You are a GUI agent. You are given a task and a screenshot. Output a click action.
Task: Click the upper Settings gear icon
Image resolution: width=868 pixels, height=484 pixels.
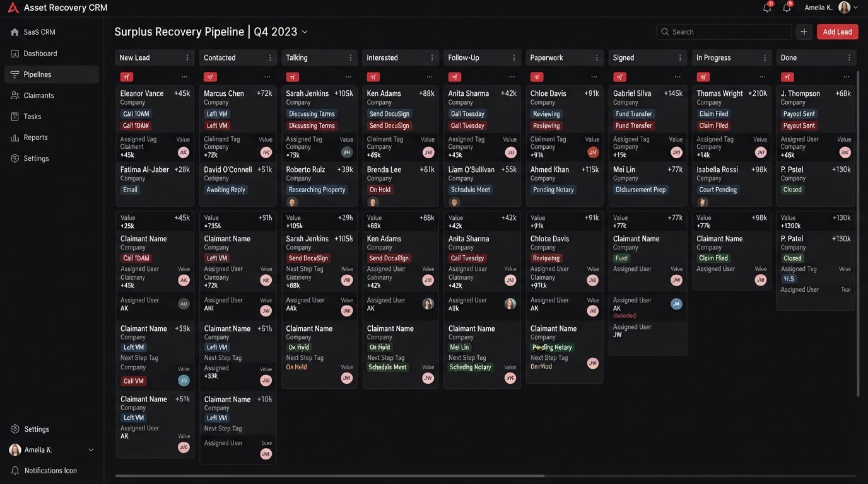click(15, 158)
